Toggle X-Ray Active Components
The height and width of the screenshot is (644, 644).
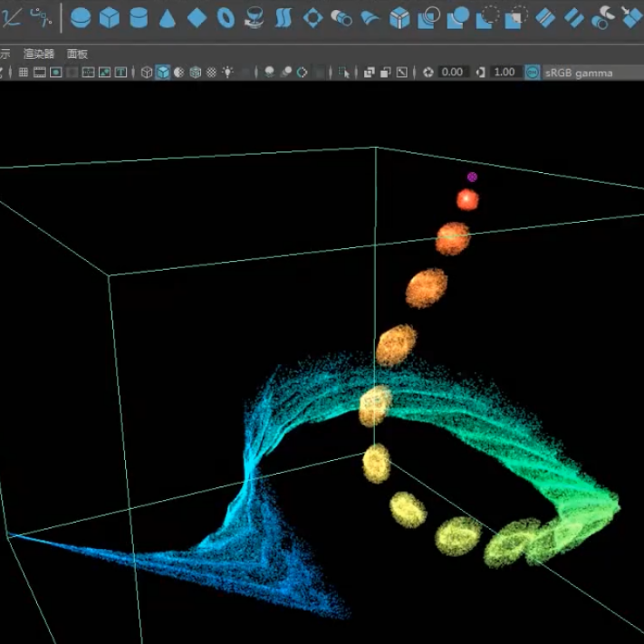click(x=385, y=72)
